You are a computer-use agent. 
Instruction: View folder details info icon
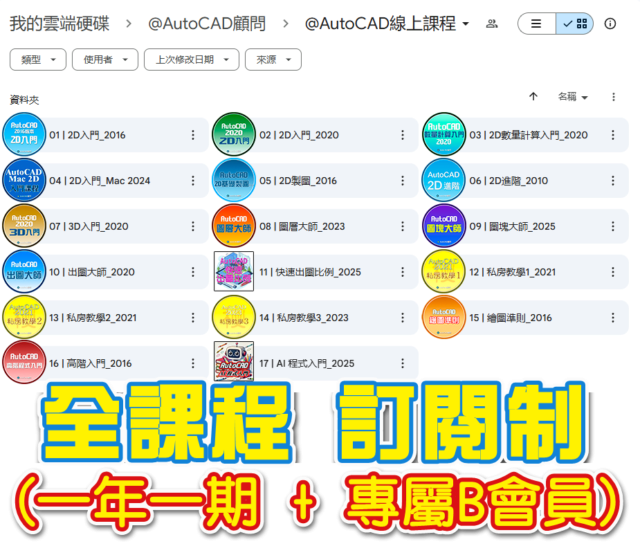(x=610, y=24)
